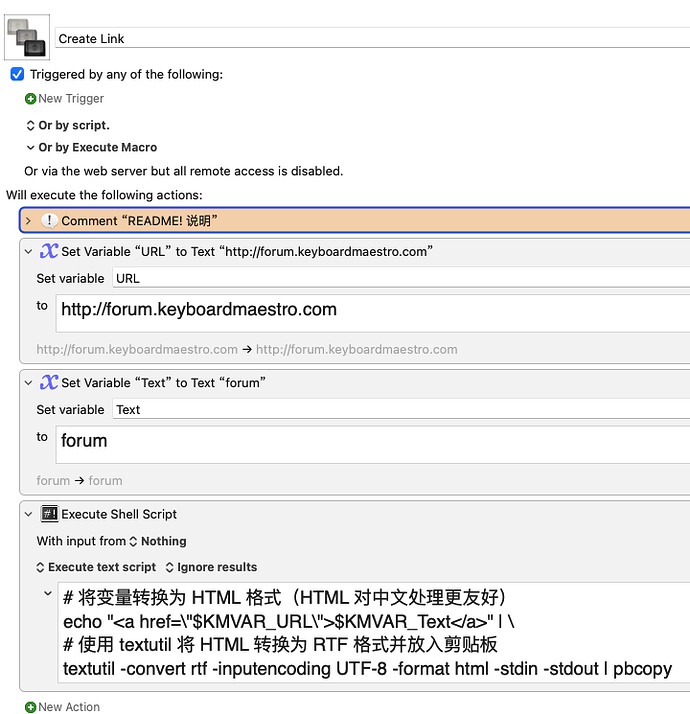Expand the Comment README action
Screen dimensions: 690x714
[x=28, y=221]
